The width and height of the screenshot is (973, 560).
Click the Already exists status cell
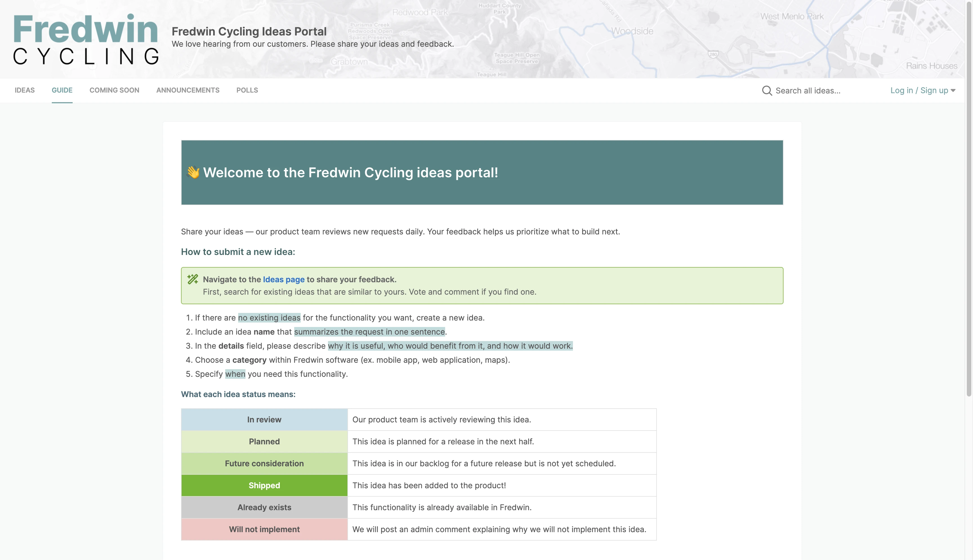(x=264, y=507)
